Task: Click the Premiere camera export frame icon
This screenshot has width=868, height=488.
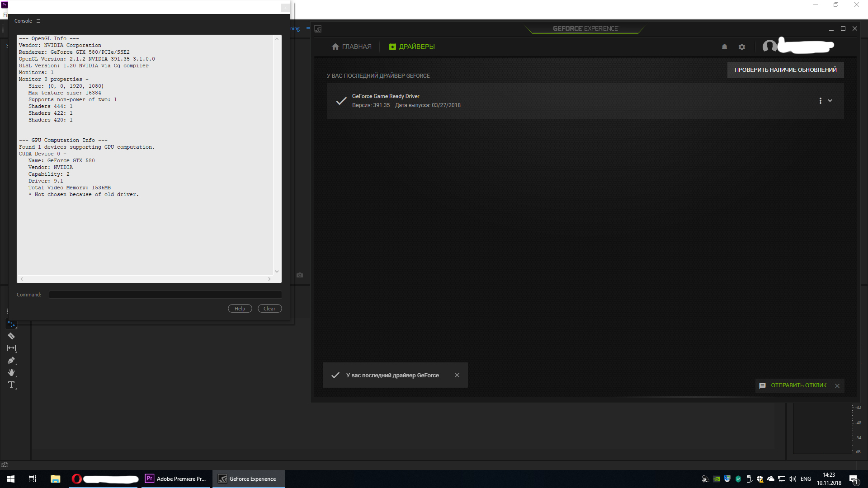Action: coord(300,275)
